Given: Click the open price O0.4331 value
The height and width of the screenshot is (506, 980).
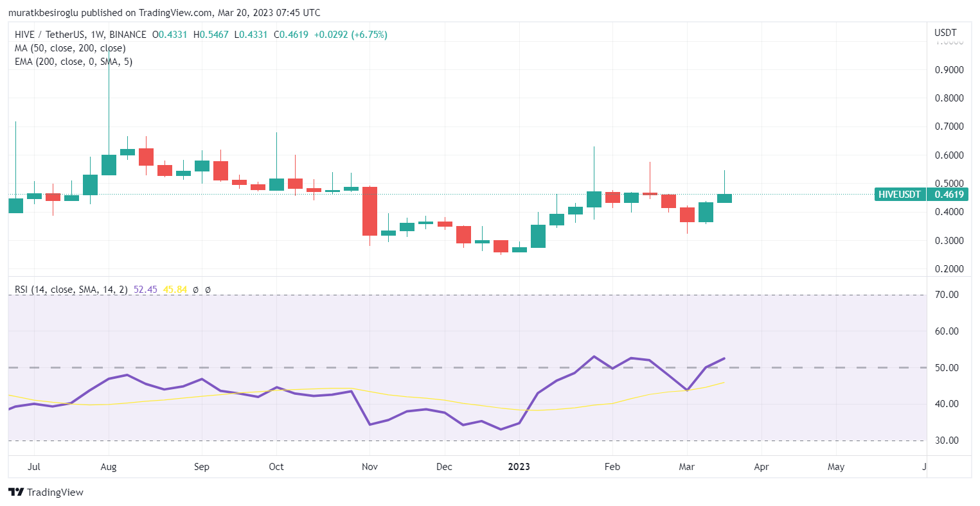Looking at the screenshot, I should tap(170, 35).
